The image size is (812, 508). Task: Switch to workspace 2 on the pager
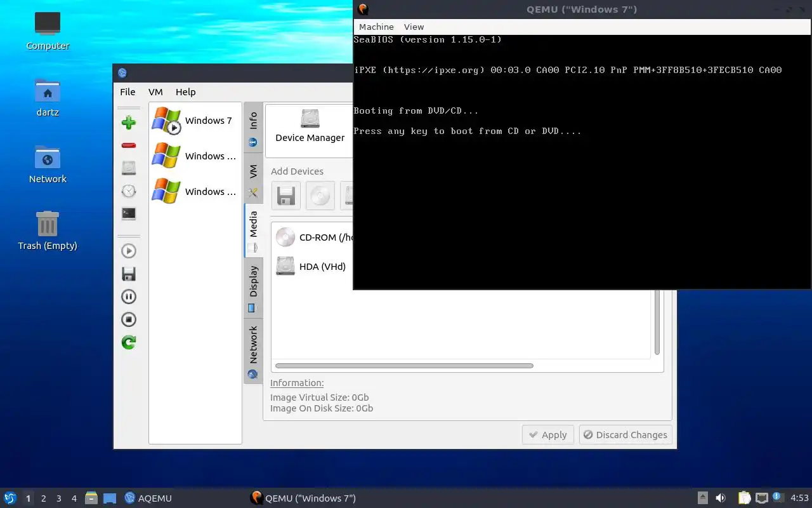[x=43, y=498]
